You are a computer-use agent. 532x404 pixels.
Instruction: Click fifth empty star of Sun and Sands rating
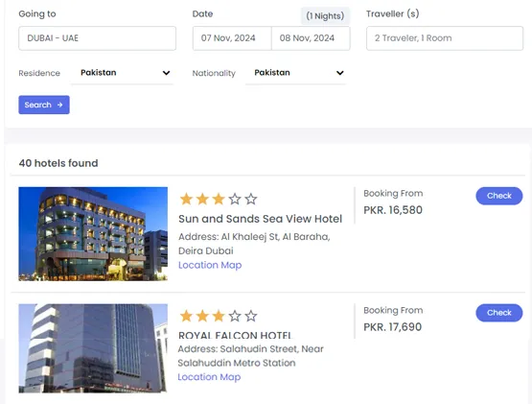pyautogui.click(x=251, y=199)
